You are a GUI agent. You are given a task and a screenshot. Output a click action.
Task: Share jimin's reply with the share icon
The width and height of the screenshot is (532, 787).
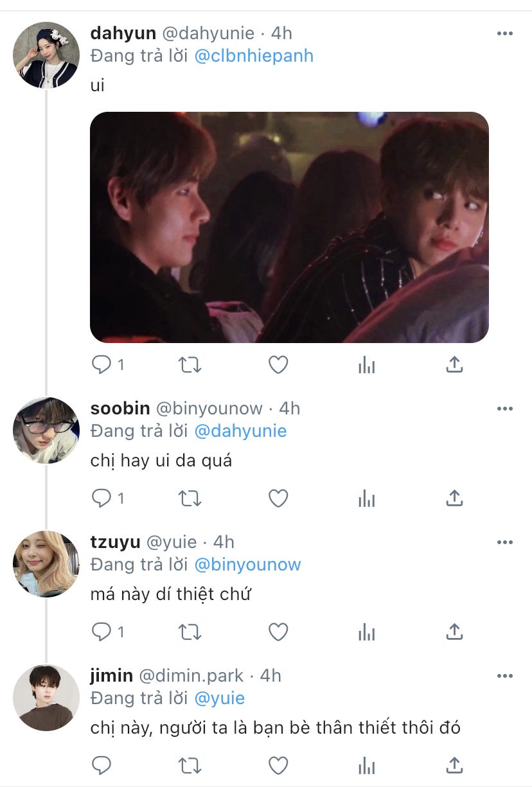coord(454,766)
